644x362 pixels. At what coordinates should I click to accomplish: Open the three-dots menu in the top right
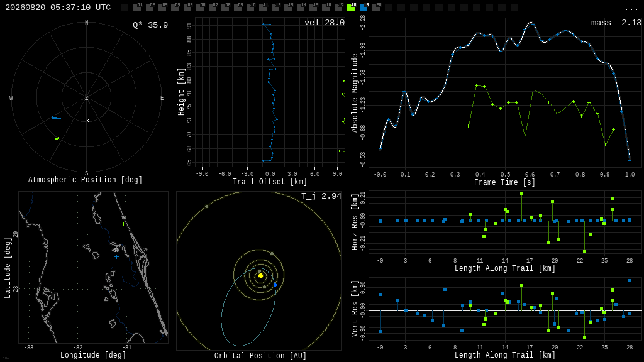click(631, 9)
